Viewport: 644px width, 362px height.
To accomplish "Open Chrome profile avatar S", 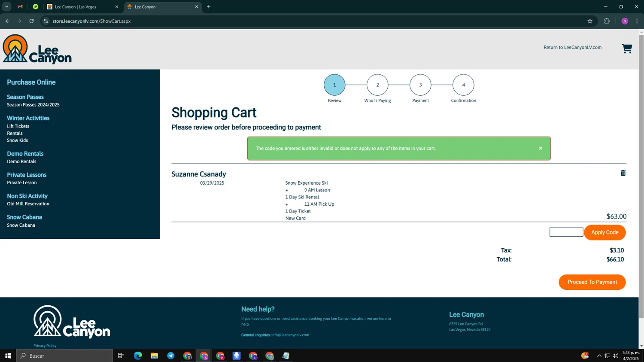I will point(625,21).
